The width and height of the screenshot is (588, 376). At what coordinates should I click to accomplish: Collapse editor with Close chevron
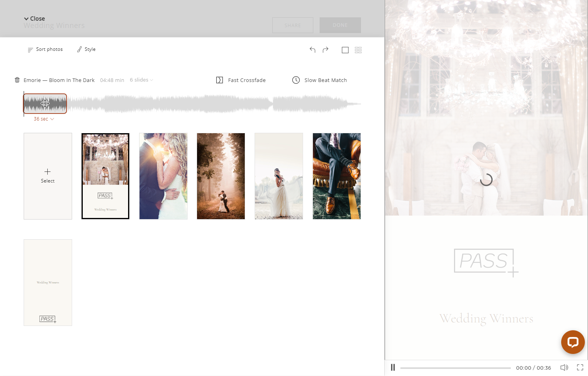pyautogui.click(x=34, y=19)
